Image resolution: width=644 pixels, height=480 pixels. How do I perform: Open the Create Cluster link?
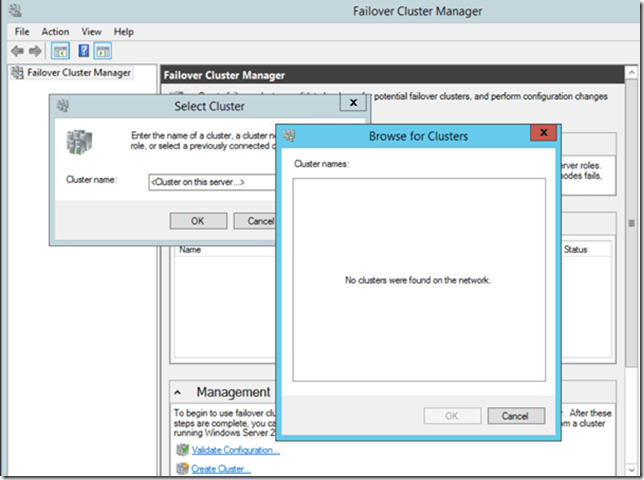[x=221, y=468]
